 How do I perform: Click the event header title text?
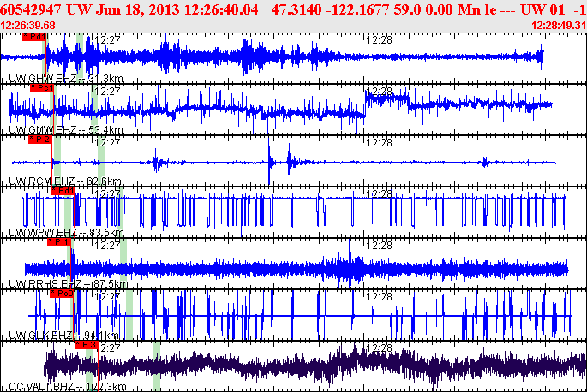[x=291, y=9]
